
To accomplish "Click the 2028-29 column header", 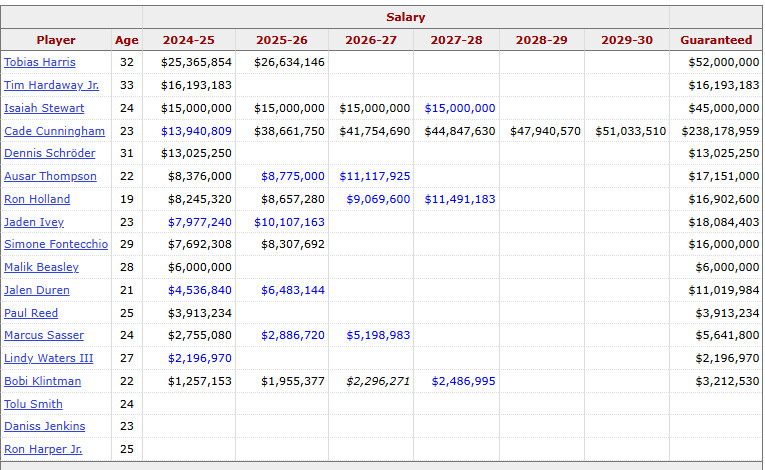I will coord(542,40).
